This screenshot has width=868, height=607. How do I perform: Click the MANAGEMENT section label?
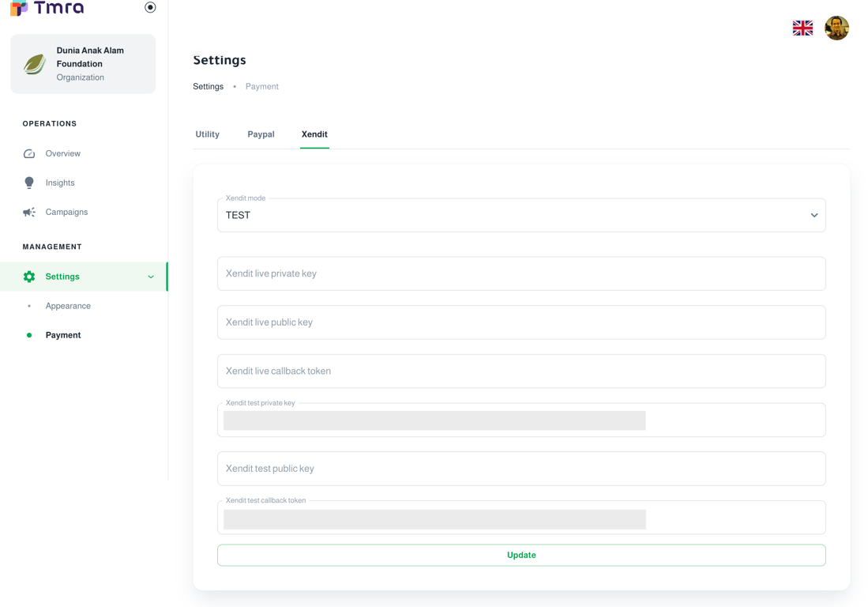coord(52,247)
